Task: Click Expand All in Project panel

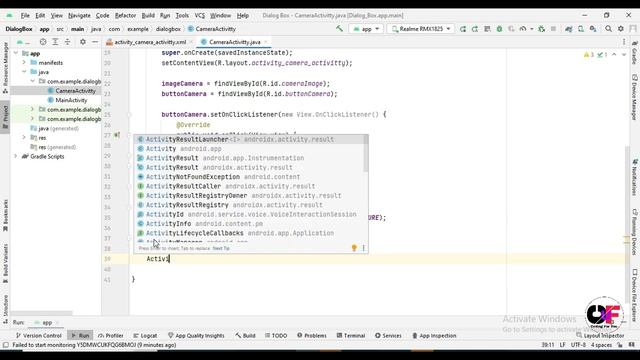Action: coord(55,42)
